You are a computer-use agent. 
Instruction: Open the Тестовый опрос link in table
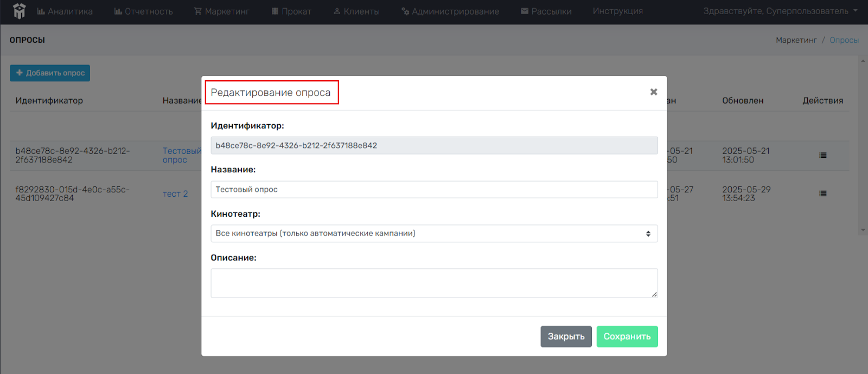coord(182,156)
